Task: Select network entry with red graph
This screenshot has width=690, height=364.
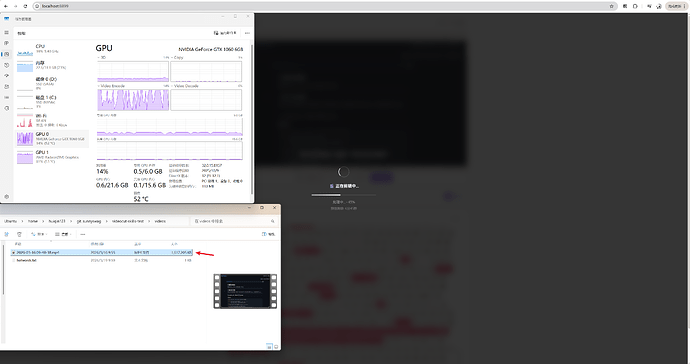Action: click(x=52, y=120)
